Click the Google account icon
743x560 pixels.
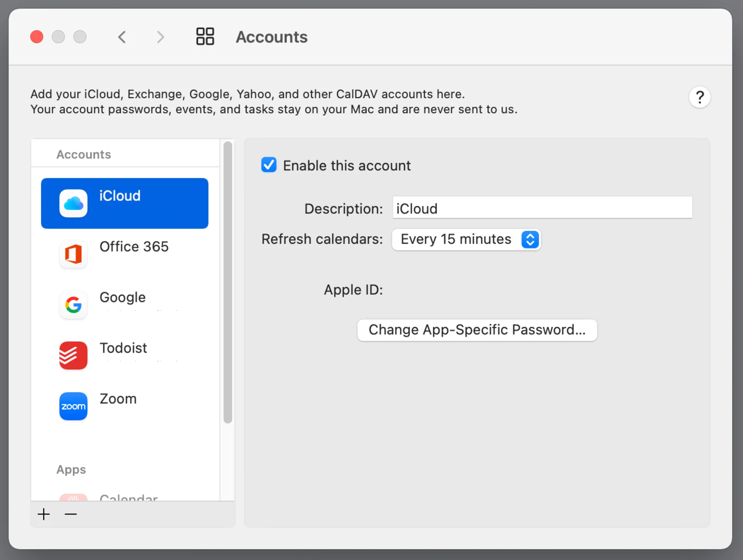(x=73, y=305)
